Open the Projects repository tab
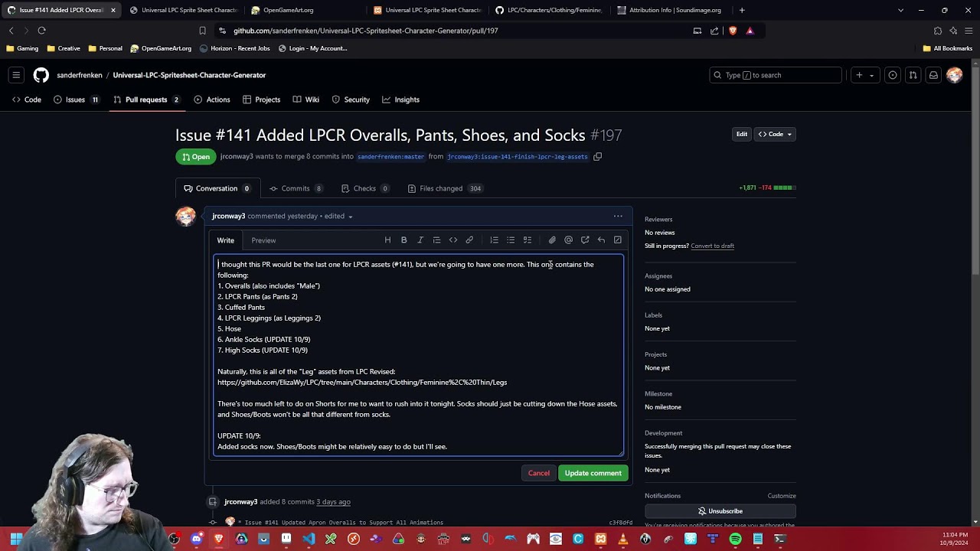 pyautogui.click(x=262, y=99)
